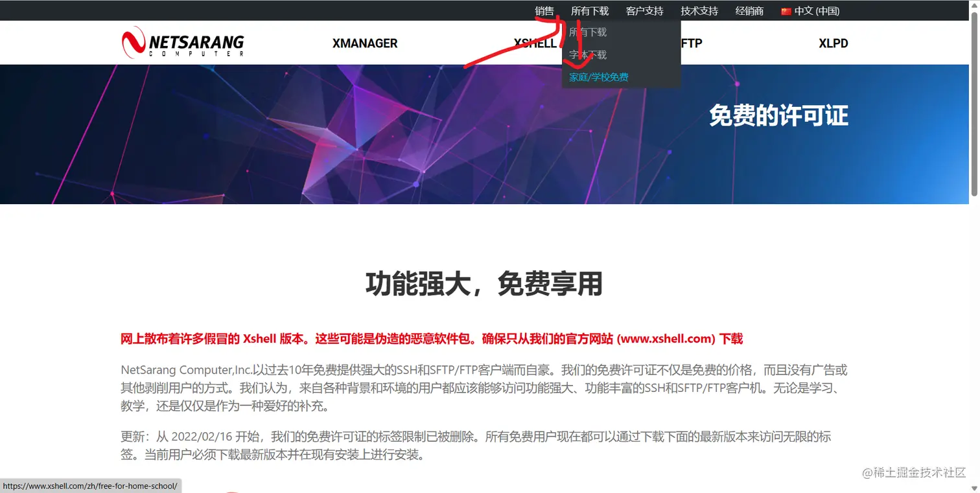Click the 功能强大，免费享用 heading
The width and height of the screenshot is (980, 493).
[484, 284]
